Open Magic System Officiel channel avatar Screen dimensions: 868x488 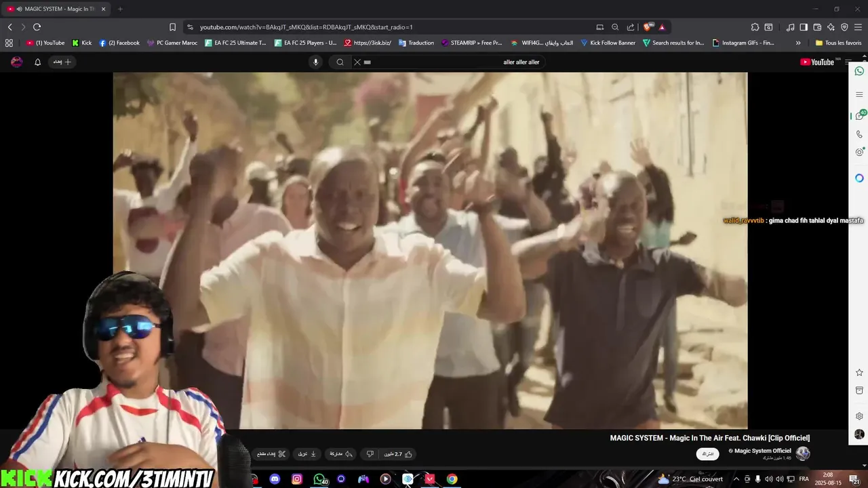(803, 453)
